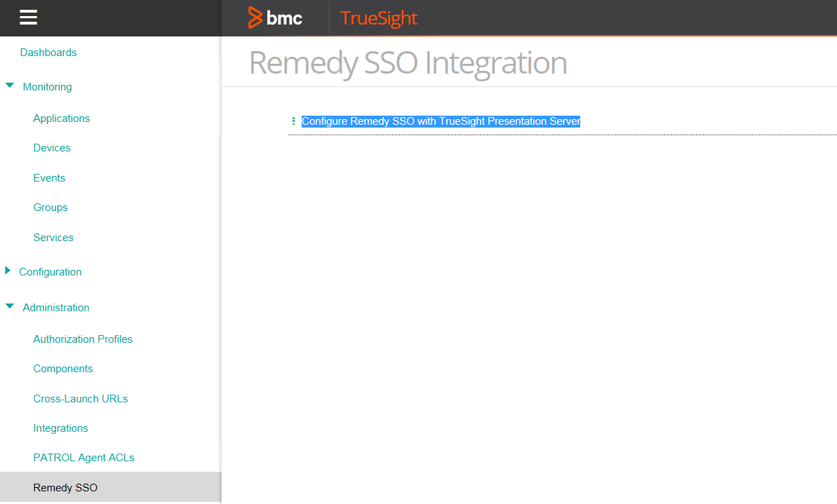Collapse the Monitoring section

tap(9, 86)
